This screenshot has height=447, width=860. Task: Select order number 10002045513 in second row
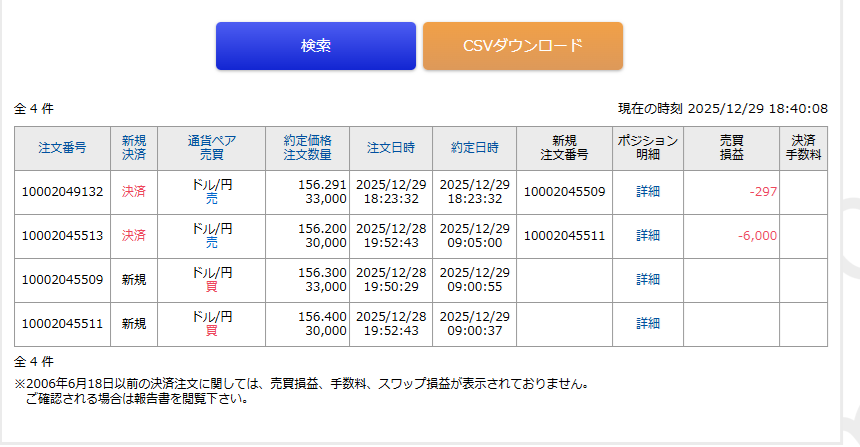click(62, 236)
